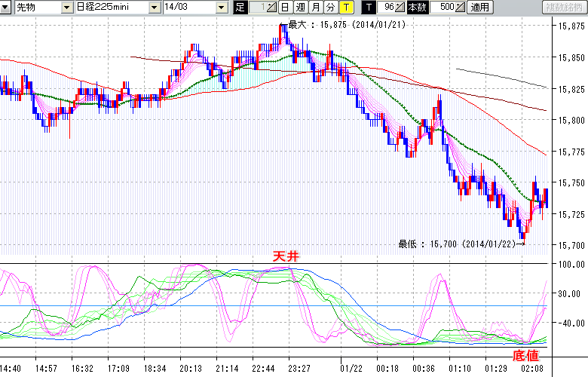Click the black 本数 label
Screen dimensions: 588x377
coord(418,7)
